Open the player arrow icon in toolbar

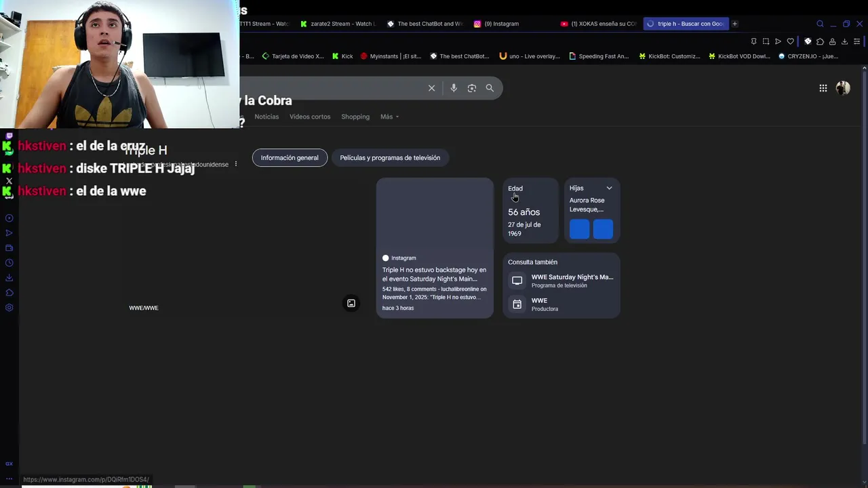[x=778, y=41]
